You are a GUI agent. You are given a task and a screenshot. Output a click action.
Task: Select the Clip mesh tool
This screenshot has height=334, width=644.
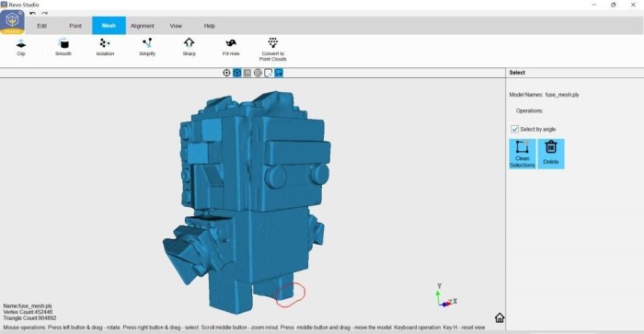coord(21,47)
